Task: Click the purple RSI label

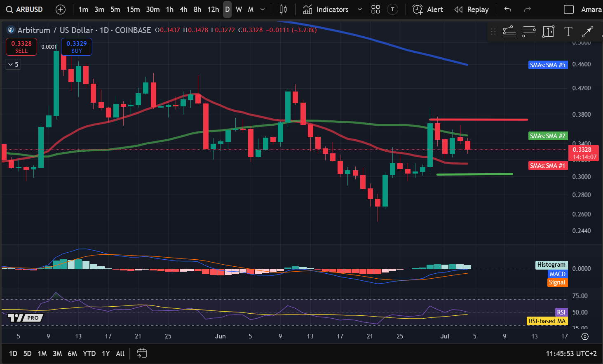Action: click(561, 312)
